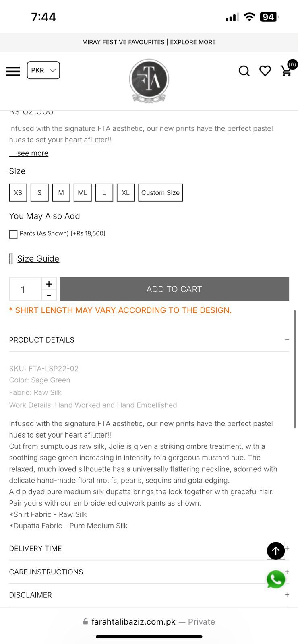The image size is (298, 644).
Task: Tap the Miray Festive Favourites banner
Action: pos(149,42)
